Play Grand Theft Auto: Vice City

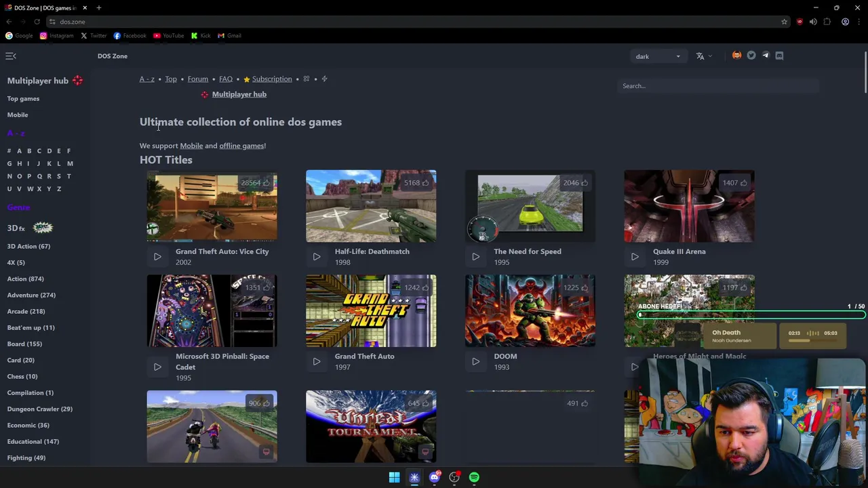157,257
